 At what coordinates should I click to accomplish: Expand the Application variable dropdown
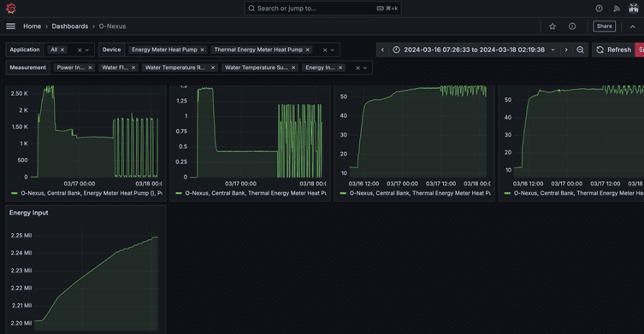point(87,50)
